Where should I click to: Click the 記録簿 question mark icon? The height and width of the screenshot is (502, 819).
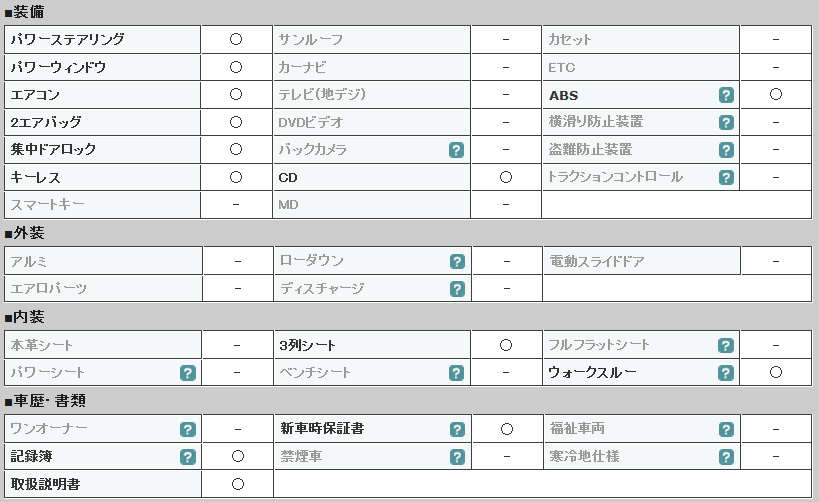[188, 457]
